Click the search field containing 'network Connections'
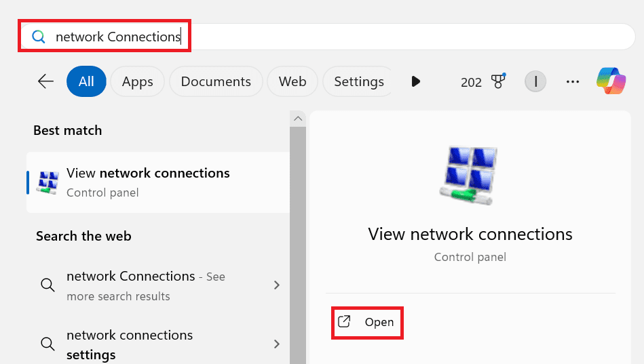 [327, 37]
